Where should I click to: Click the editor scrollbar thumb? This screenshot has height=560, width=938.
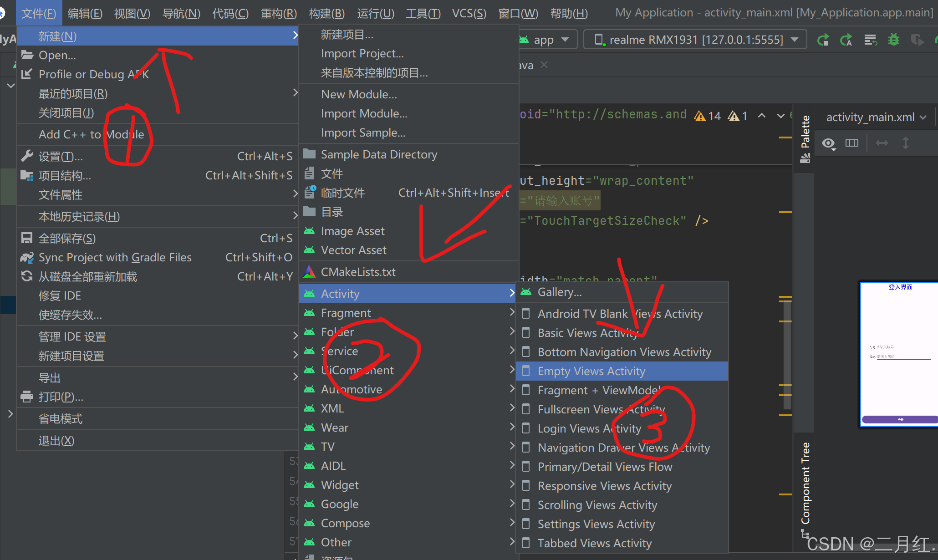(787, 355)
